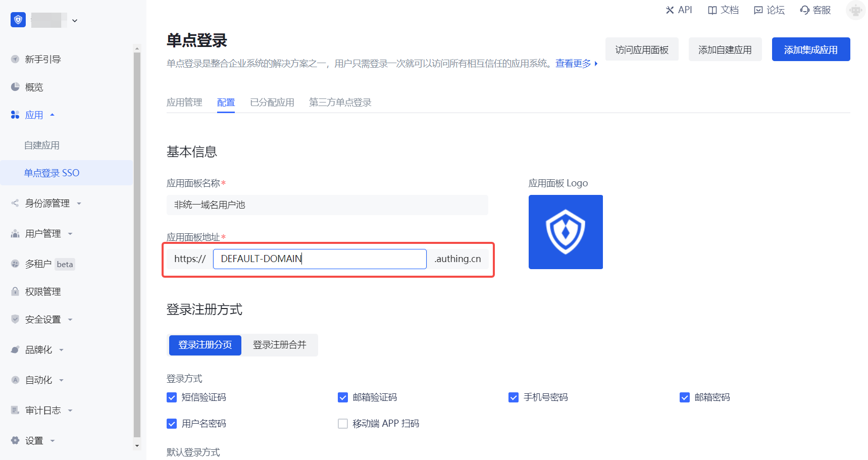The height and width of the screenshot is (460, 868).
Task: Click the API tools icon in header
Action: pos(670,10)
